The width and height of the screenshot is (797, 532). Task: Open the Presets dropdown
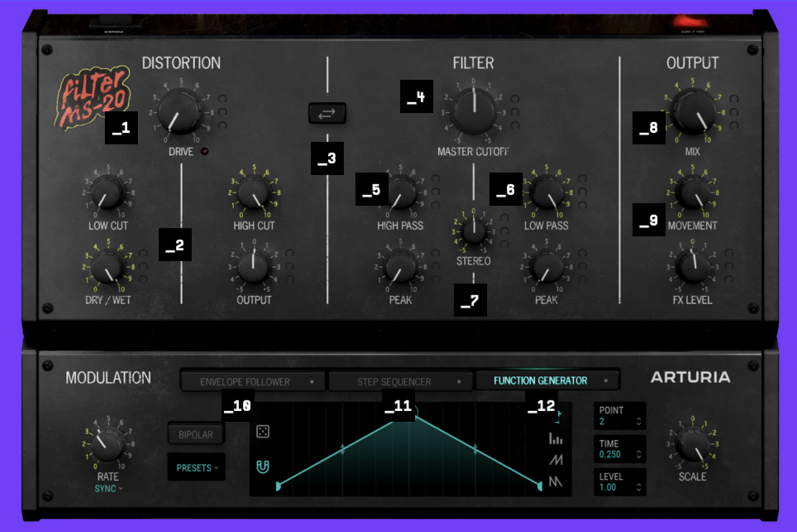tap(197, 468)
